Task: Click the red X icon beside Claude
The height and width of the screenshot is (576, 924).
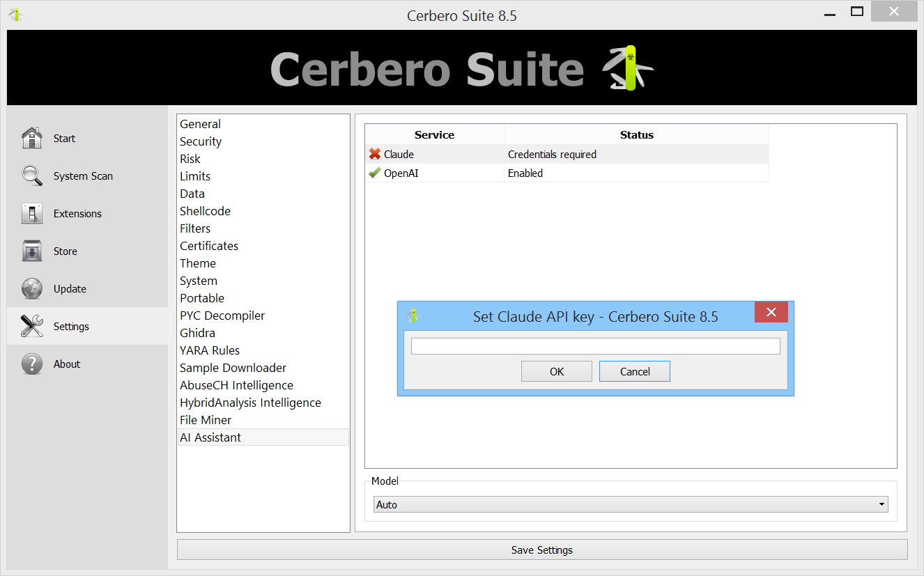Action: tap(375, 155)
